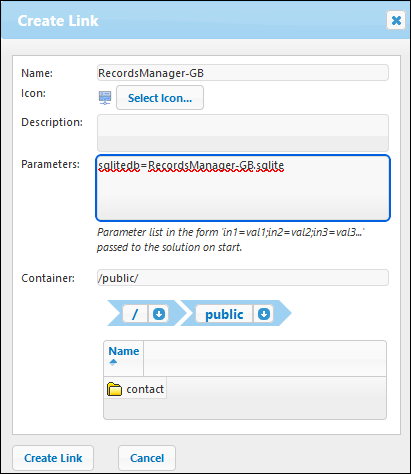This screenshot has height=474, width=411.
Task: Click the Parameters text box with sqlitedb value
Action: [x=243, y=188]
